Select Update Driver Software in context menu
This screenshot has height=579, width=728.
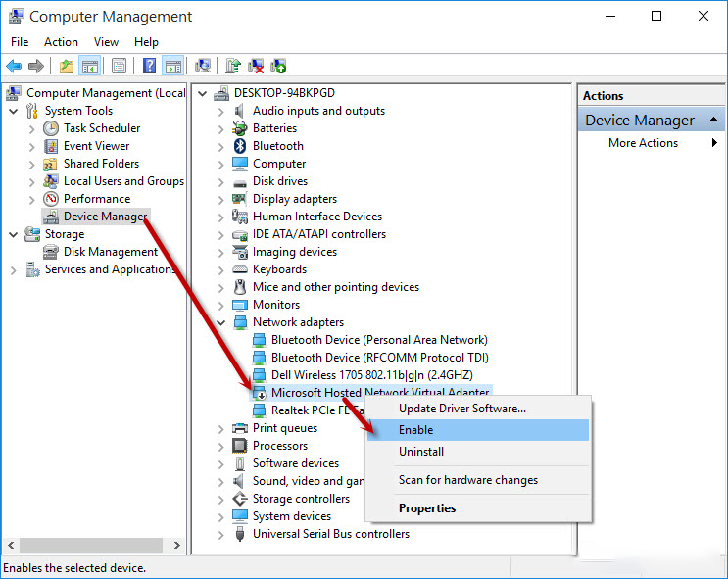click(x=461, y=409)
